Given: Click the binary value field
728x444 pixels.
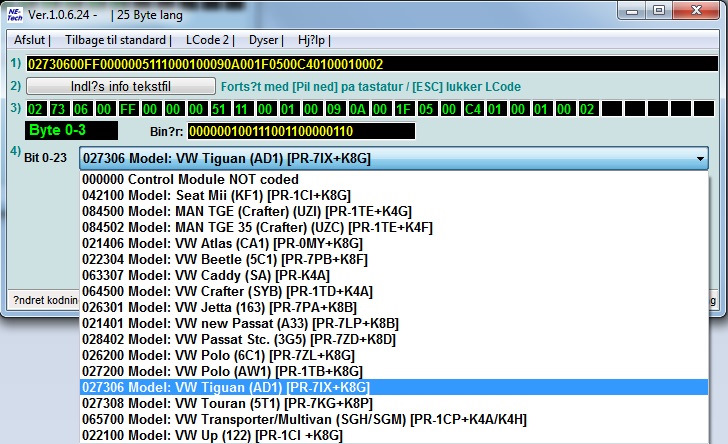Looking at the screenshot, I should 301,131.
